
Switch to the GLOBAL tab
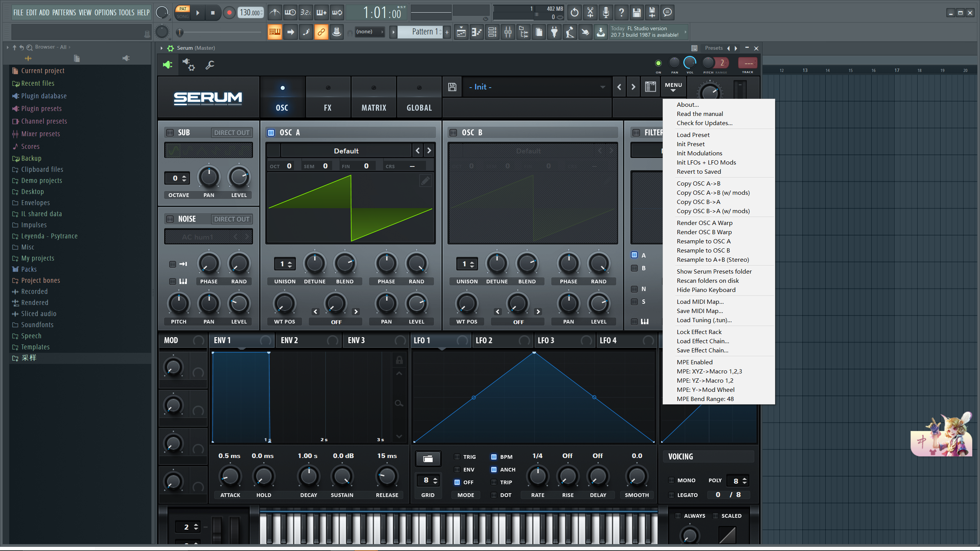pos(419,98)
